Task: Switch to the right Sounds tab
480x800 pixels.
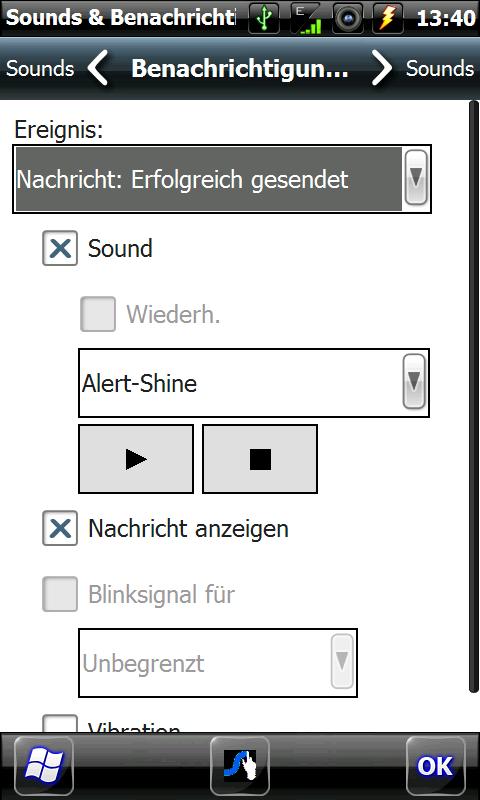Action: tap(440, 68)
